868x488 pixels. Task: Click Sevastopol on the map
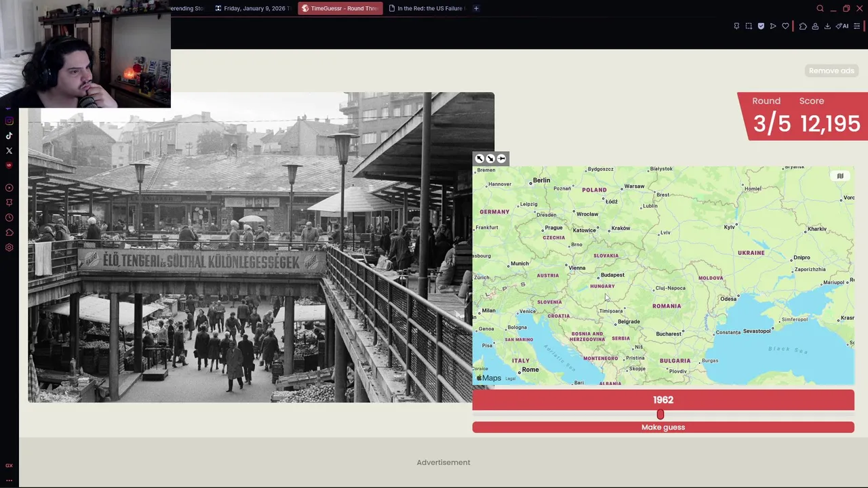click(757, 331)
